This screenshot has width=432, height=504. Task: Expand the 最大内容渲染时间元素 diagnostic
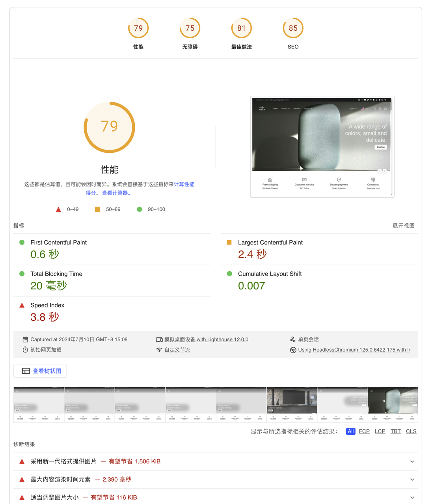pyautogui.click(x=412, y=479)
